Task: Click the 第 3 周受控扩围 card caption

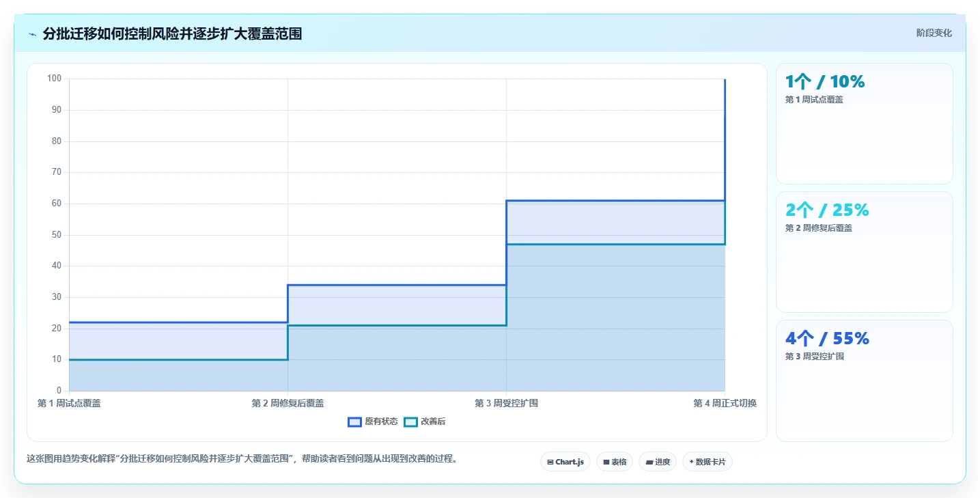Action: click(814, 357)
